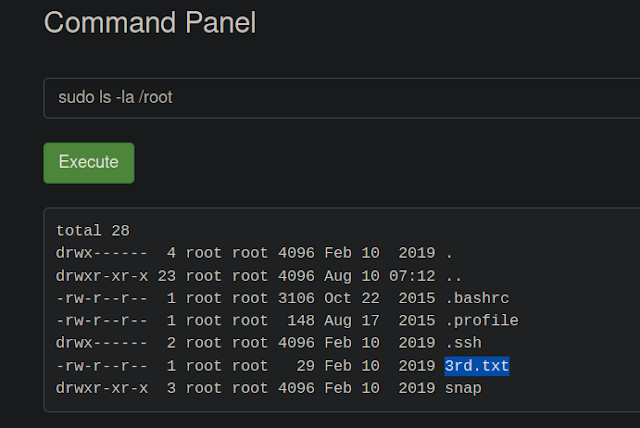Click the .bashrc filename in output
The width and height of the screenshot is (640, 428).
pos(477,298)
